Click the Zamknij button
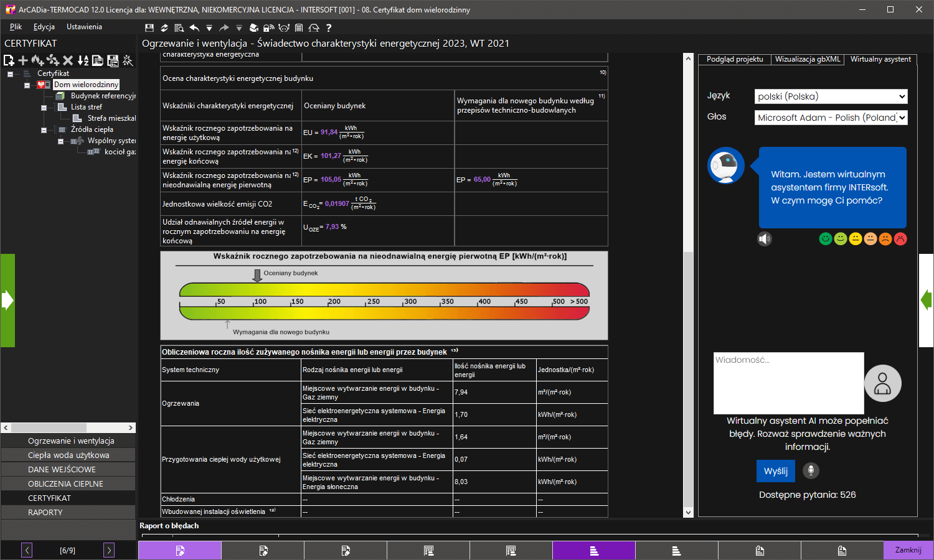Viewport: 934px width, 560px height. [908, 550]
